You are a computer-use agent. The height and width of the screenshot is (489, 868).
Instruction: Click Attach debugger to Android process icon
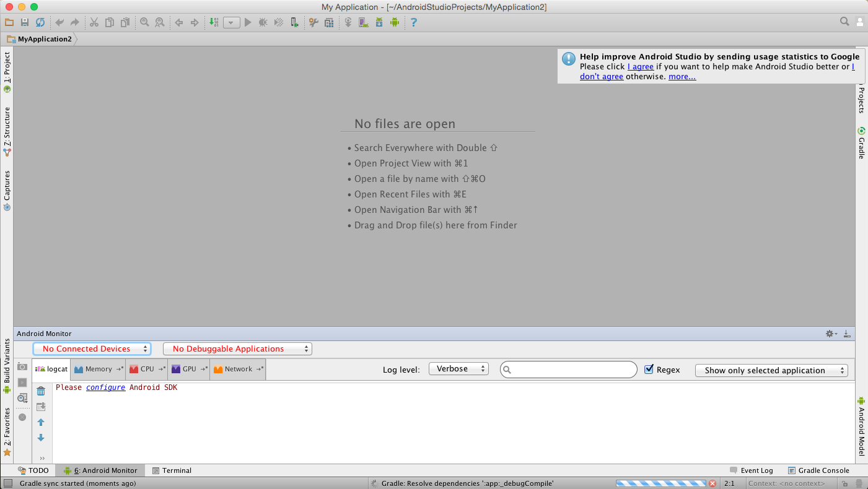coord(295,22)
